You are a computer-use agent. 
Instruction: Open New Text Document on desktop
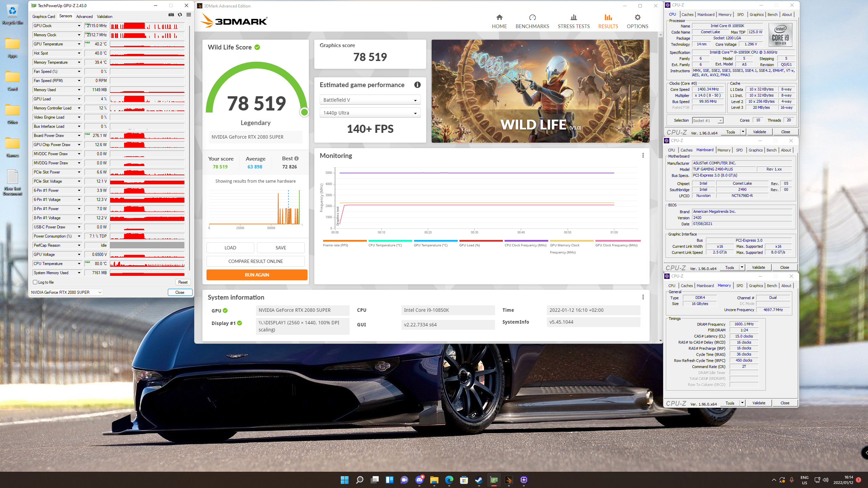click(x=13, y=182)
